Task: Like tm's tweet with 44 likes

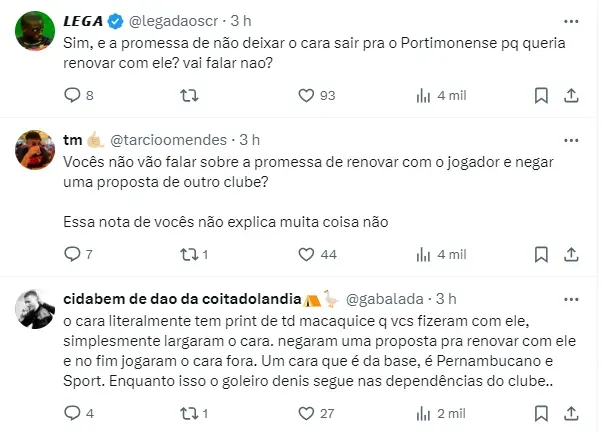Action: tap(306, 254)
